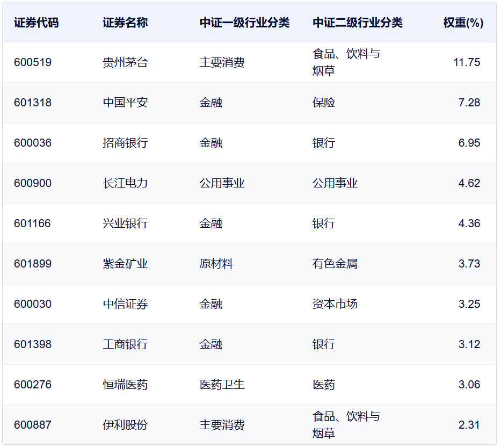This screenshot has height=448, width=501.
Task: Select security code 600900
Action: pyautogui.click(x=33, y=183)
